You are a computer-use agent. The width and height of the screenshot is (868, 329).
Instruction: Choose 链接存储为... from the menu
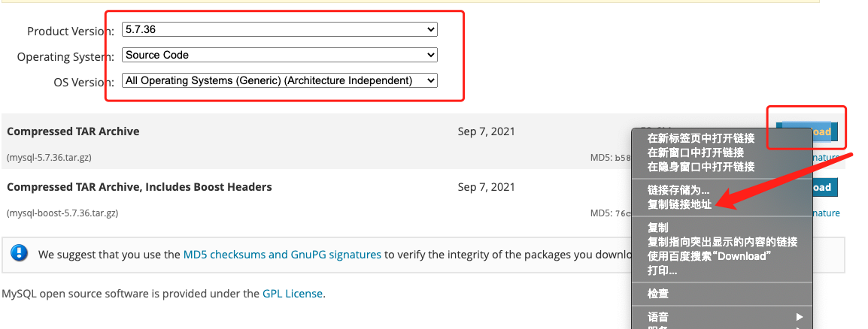(678, 191)
